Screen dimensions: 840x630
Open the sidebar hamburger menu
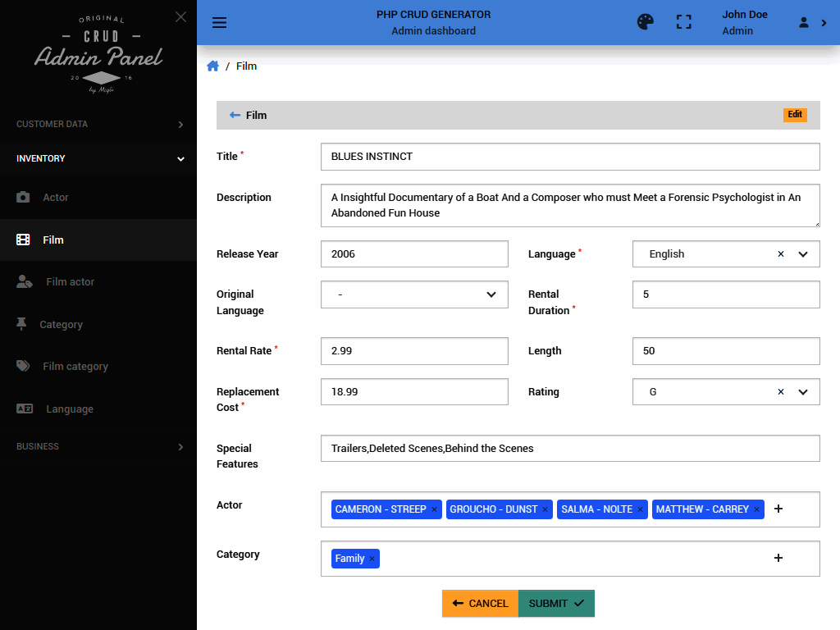tap(219, 22)
